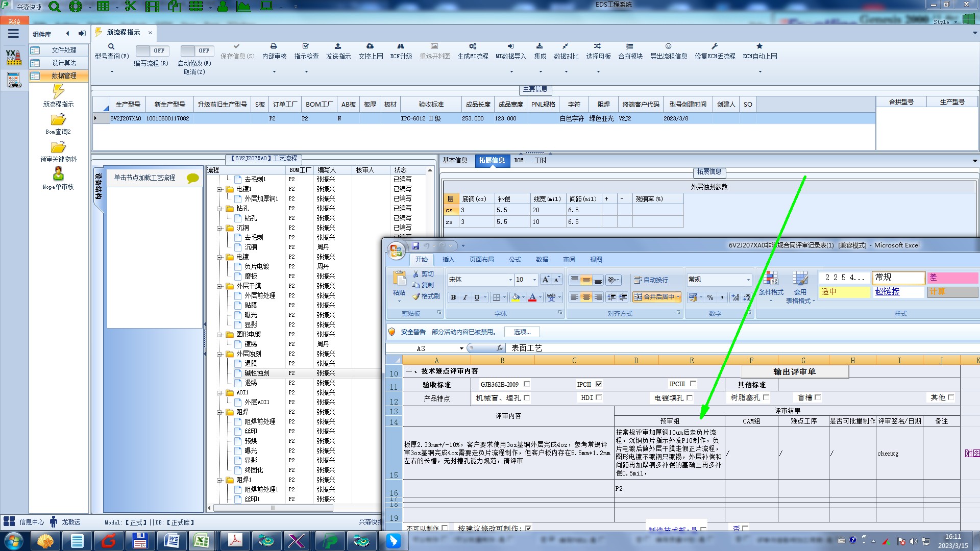Click the 文控上网 cloud upload icon

point(370,46)
